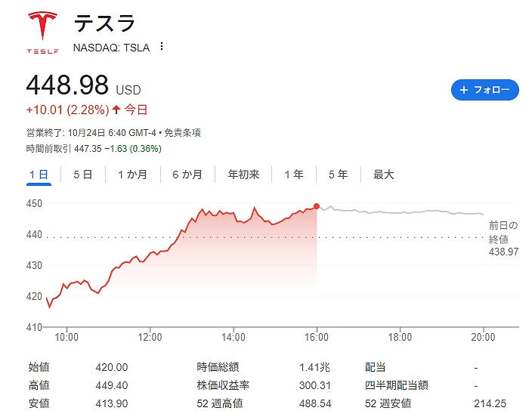Select the 1日 chart range tab
This screenshot has height=417, width=532.
39,175
